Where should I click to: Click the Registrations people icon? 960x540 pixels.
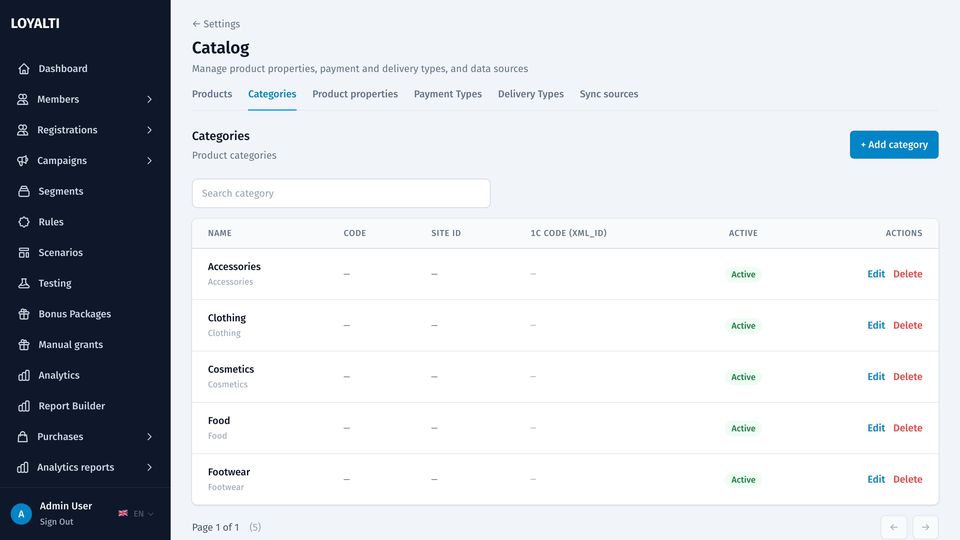tap(23, 130)
